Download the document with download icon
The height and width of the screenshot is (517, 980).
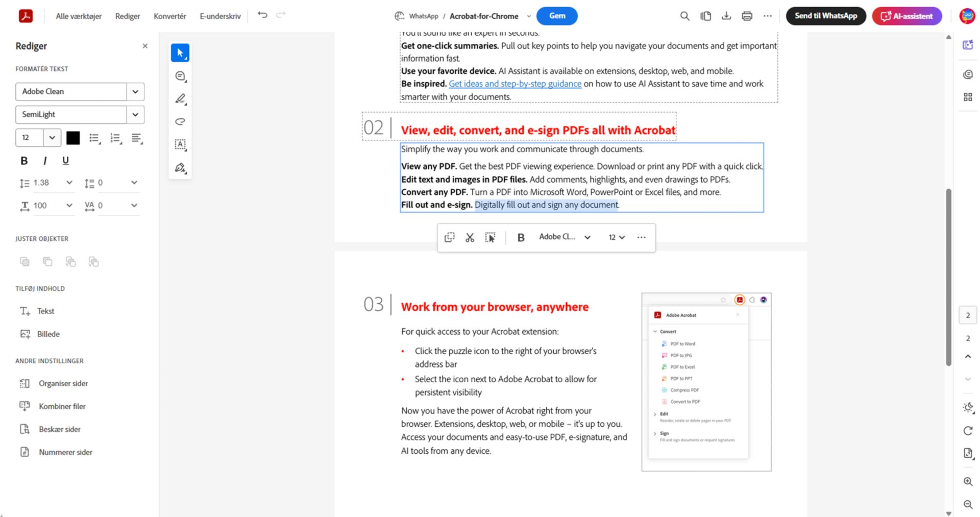tap(726, 16)
